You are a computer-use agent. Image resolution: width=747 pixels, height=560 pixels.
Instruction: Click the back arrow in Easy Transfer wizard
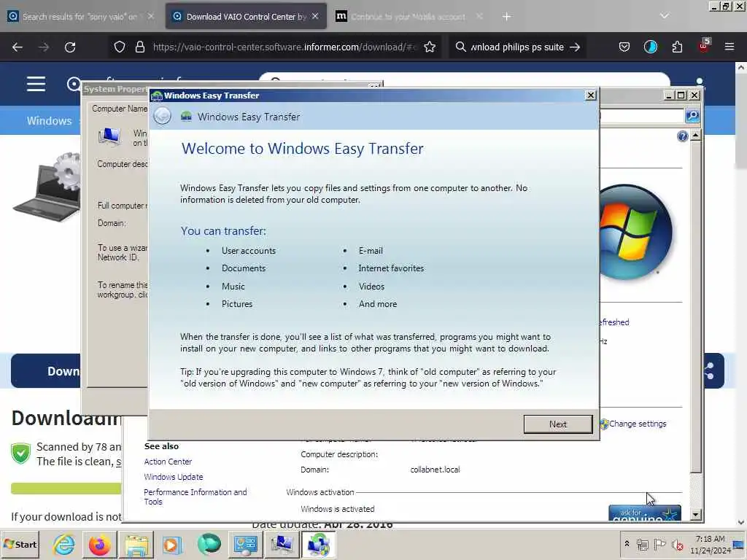[x=163, y=116]
